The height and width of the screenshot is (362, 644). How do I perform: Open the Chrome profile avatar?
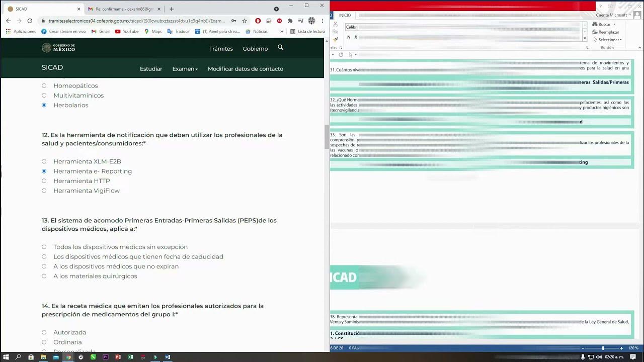[311, 21]
